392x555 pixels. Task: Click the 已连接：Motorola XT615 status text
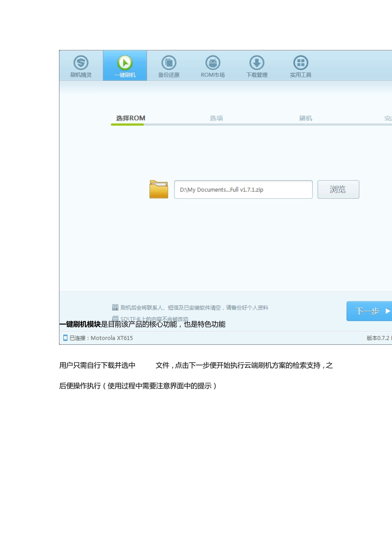[101, 338]
